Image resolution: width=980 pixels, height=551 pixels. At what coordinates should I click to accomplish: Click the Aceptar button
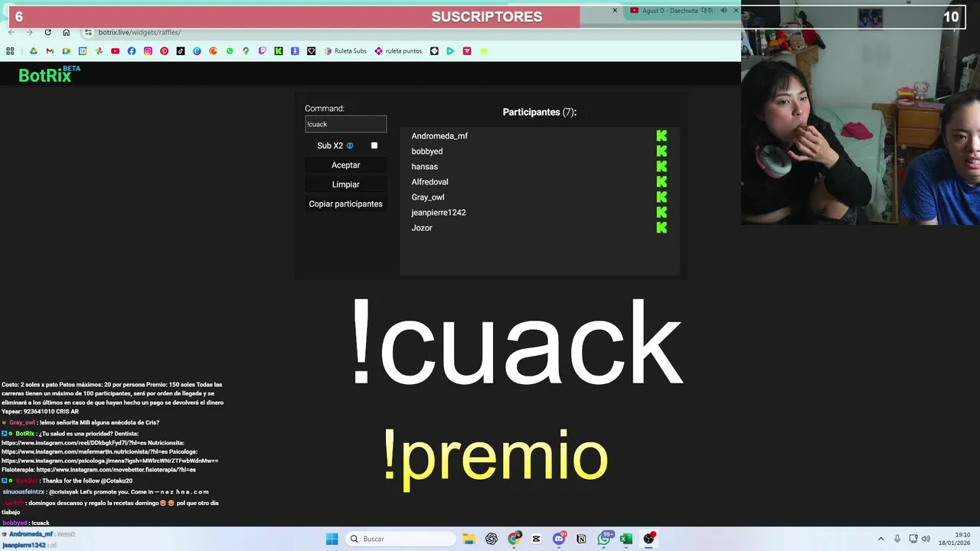pyautogui.click(x=345, y=165)
